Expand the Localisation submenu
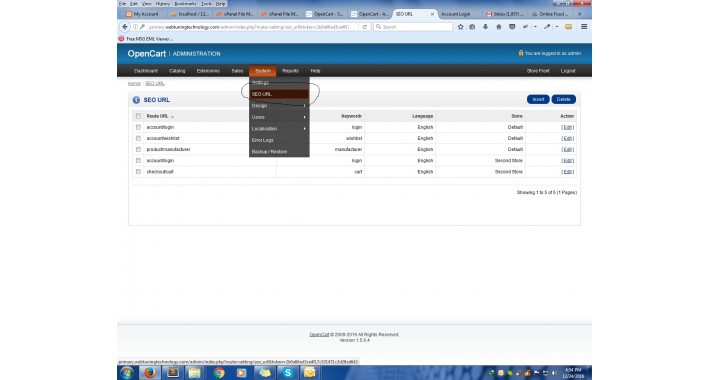710x380 pixels. (x=279, y=129)
